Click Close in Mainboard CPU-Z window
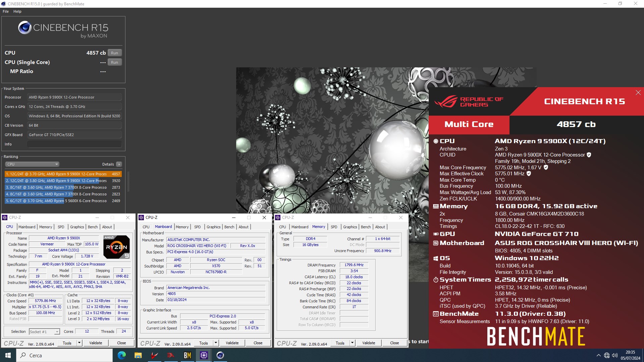 [x=258, y=343]
